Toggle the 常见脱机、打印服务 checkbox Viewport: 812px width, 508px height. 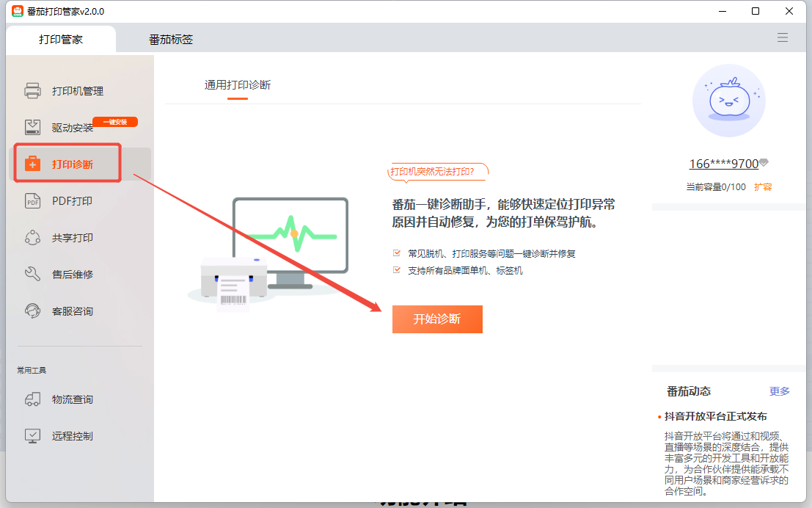(397, 253)
